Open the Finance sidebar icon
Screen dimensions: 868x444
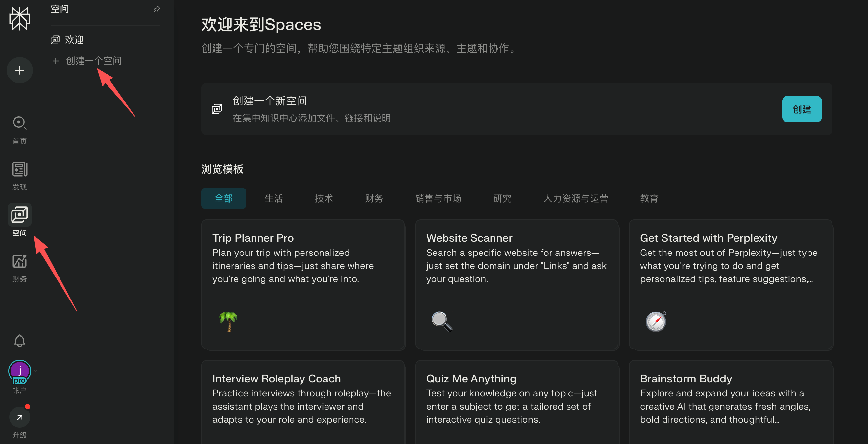click(x=19, y=261)
